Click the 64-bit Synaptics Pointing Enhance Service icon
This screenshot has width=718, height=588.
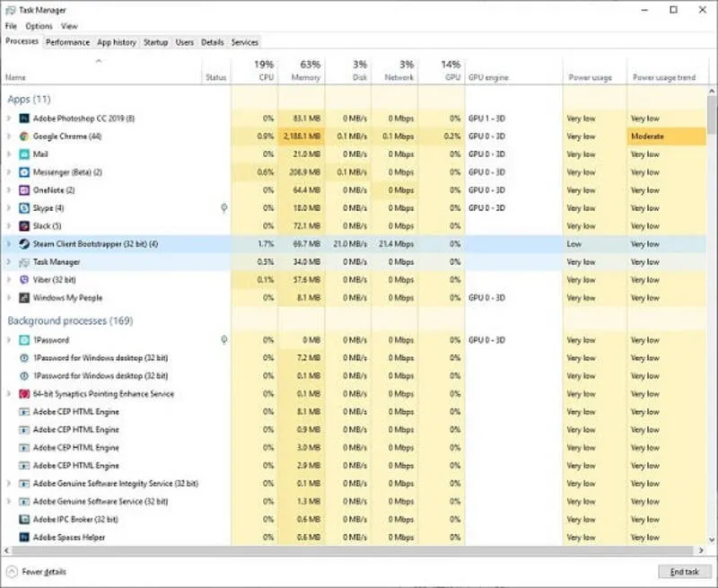24,394
